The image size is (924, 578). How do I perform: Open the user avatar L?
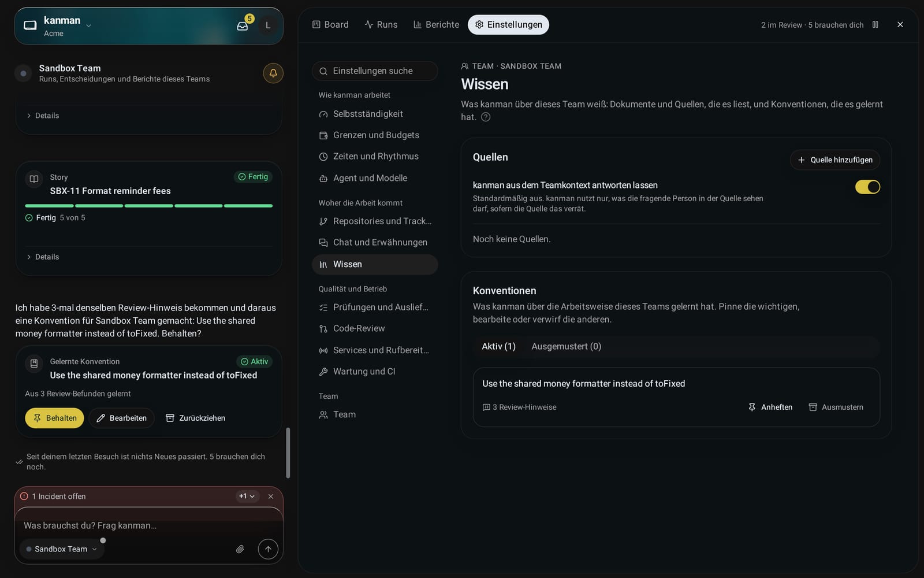coord(268,25)
